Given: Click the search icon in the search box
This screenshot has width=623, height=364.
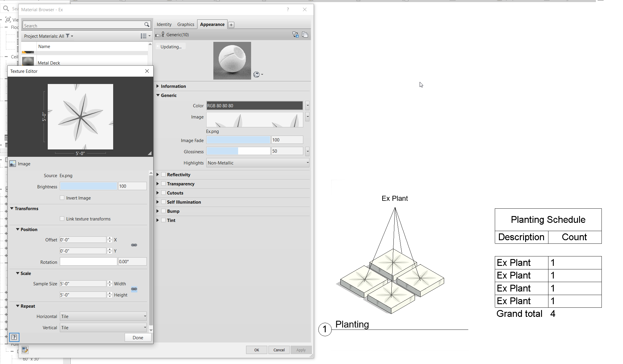Looking at the screenshot, I should click(x=147, y=25).
